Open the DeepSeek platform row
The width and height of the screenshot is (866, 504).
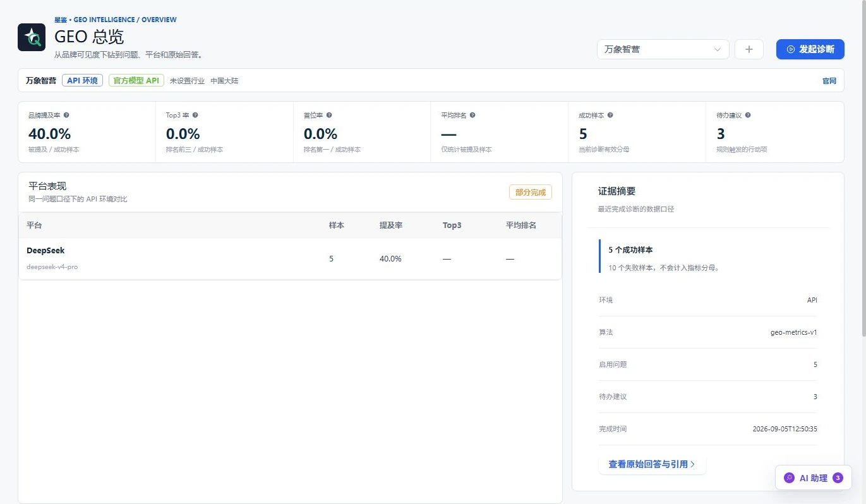tap(290, 259)
